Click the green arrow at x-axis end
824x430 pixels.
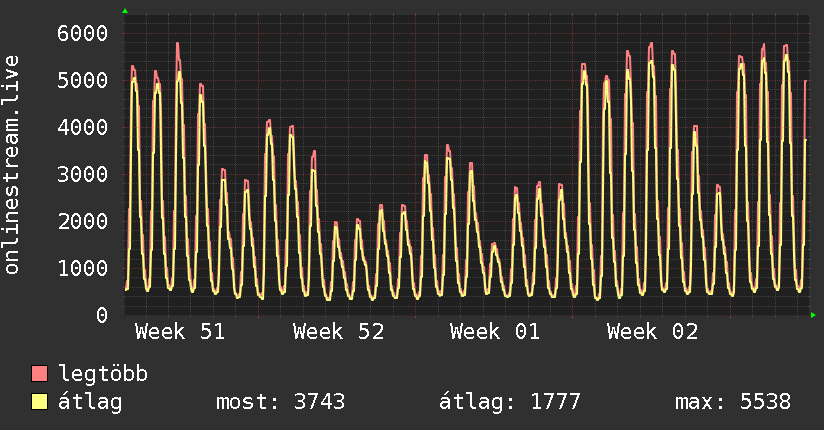813,315
